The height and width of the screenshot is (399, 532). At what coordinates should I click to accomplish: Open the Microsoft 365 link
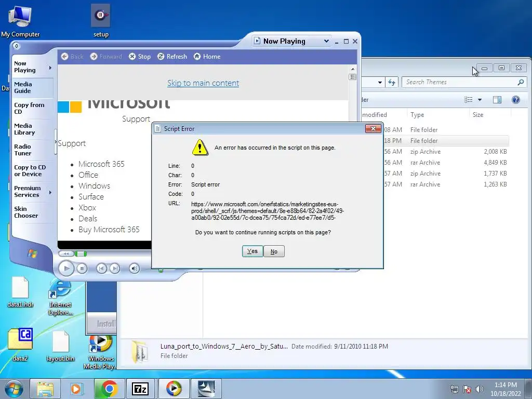pyautogui.click(x=101, y=164)
